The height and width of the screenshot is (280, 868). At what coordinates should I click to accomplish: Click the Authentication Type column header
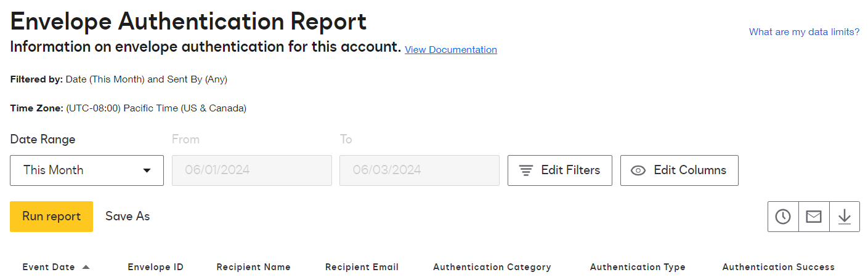[638, 267]
